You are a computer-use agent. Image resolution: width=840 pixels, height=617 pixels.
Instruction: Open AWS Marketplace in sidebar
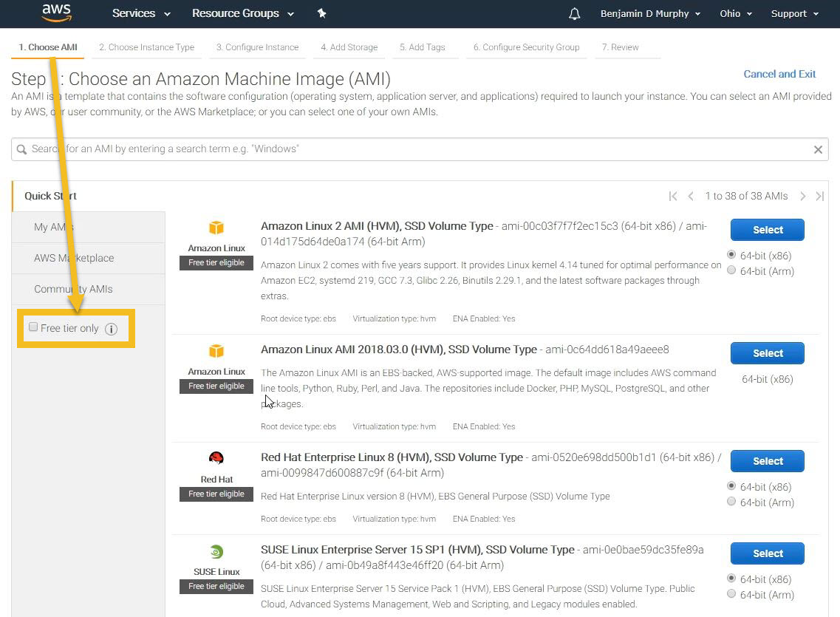tap(89, 258)
